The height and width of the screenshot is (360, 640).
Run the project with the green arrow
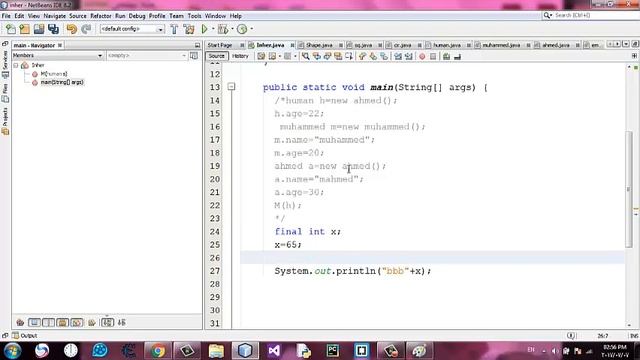pyautogui.click(x=204, y=29)
